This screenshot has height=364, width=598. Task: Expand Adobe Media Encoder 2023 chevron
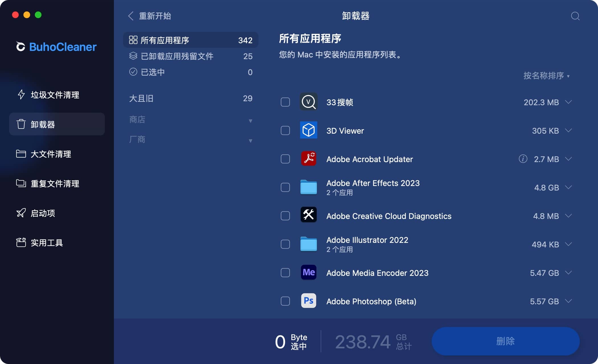[568, 272]
